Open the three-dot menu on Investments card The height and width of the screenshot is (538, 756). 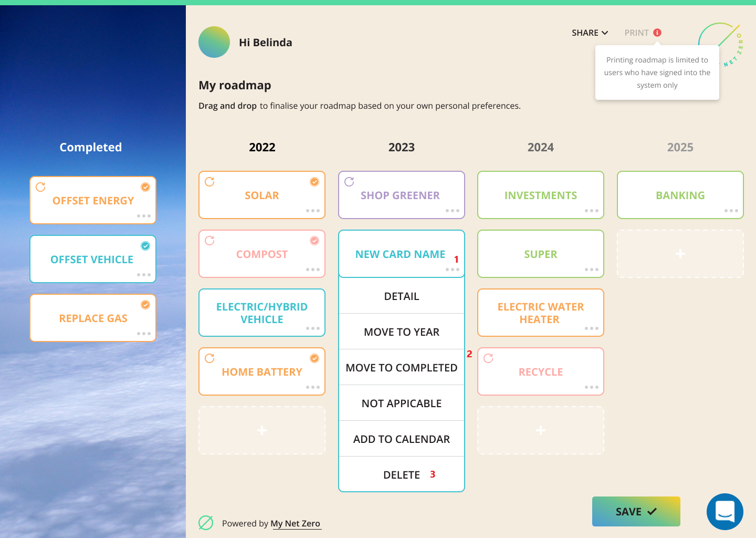pyautogui.click(x=591, y=211)
